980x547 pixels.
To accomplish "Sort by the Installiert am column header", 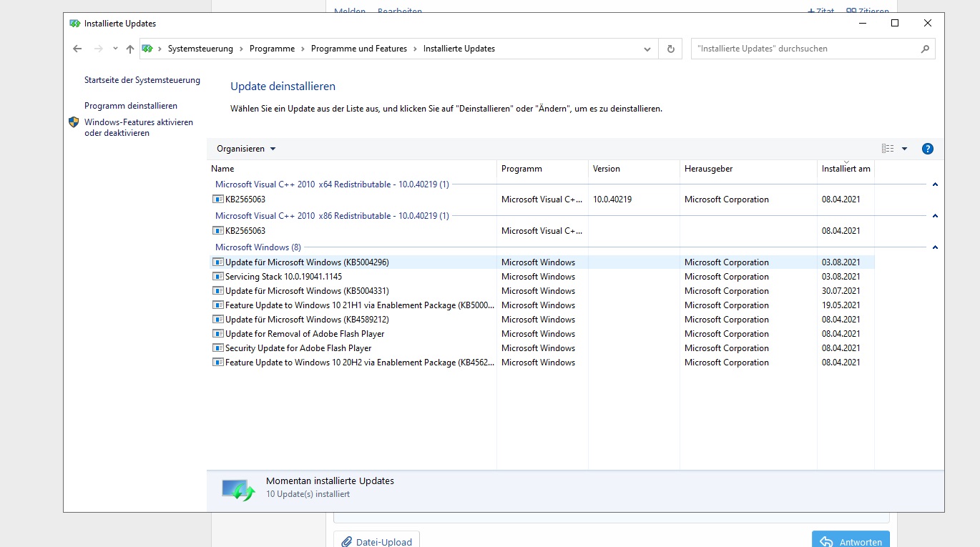I will pyautogui.click(x=846, y=169).
